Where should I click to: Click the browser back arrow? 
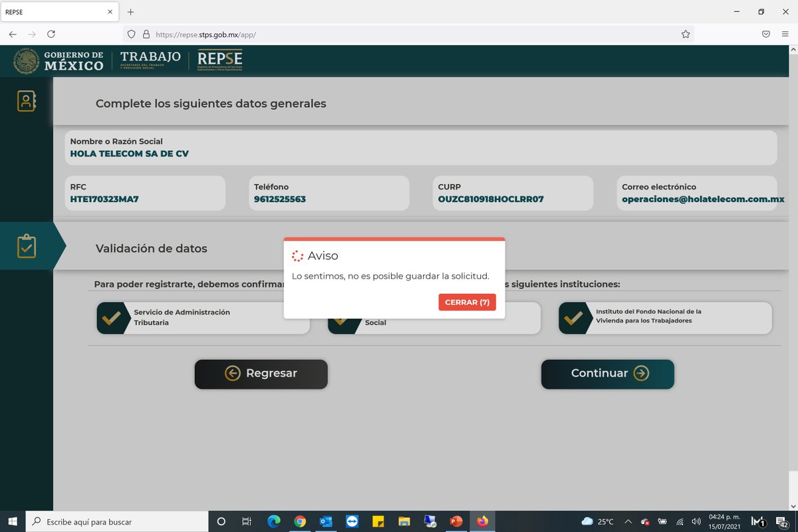tap(13, 34)
